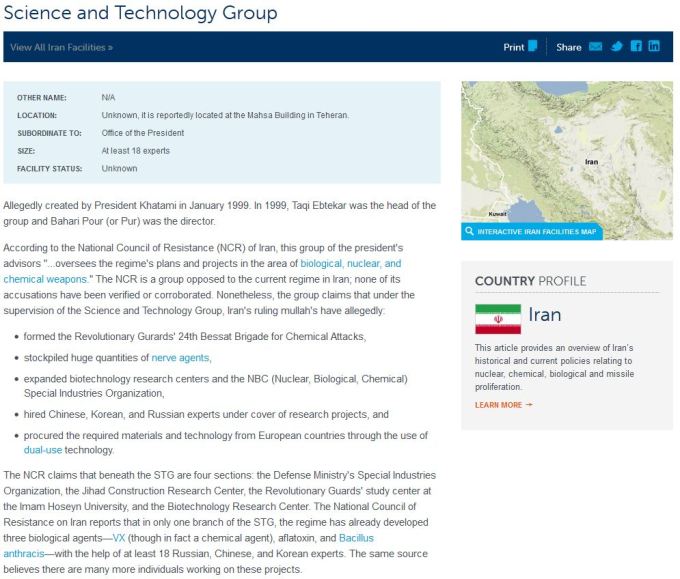680x579 pixels.
Task: Open the nerve agents link
Action: [180, 357]
